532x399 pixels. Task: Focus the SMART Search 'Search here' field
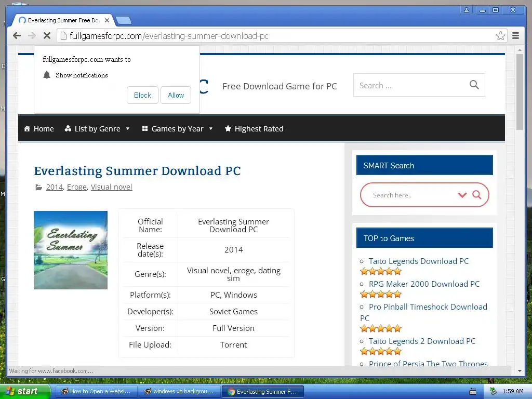pos(413,195)
